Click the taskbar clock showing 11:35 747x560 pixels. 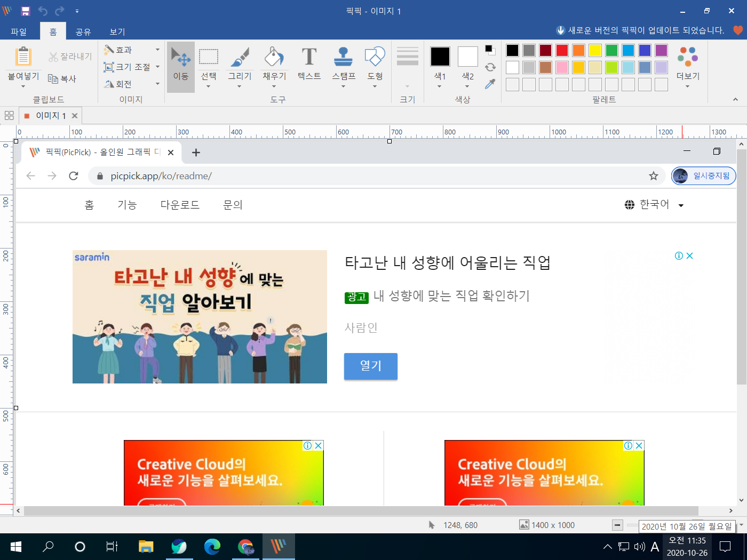tap(687, 547)
